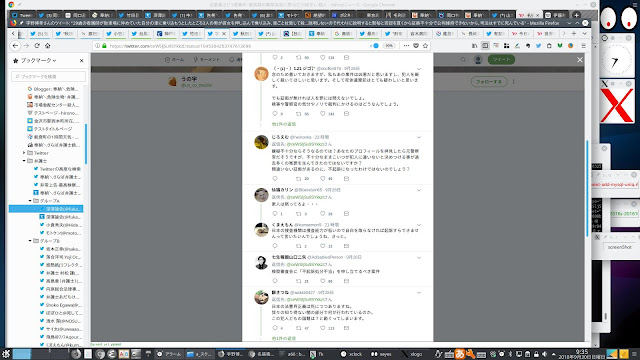The height and width of the screenshot is (360, 640).
Task: Select the highlighted bookmark under グループA
Action: (x=46, y=209)
